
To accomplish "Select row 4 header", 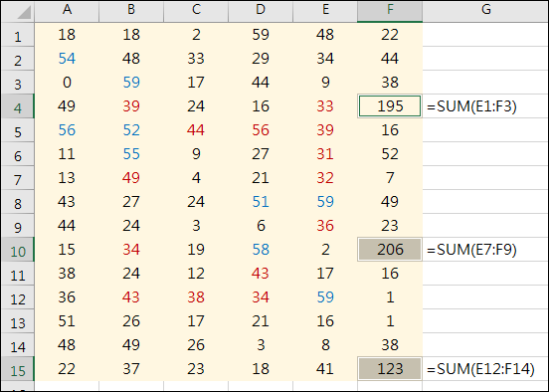I will coord(18,106).
